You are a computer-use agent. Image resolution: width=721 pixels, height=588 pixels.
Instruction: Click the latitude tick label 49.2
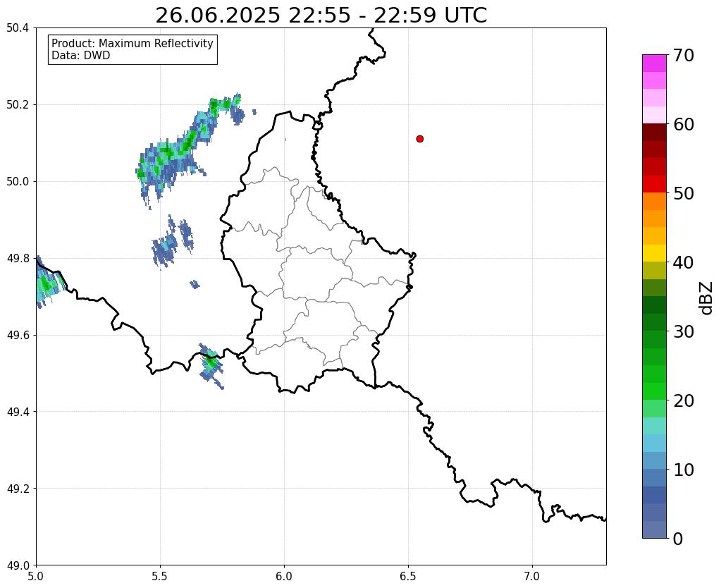click(18, 489)
